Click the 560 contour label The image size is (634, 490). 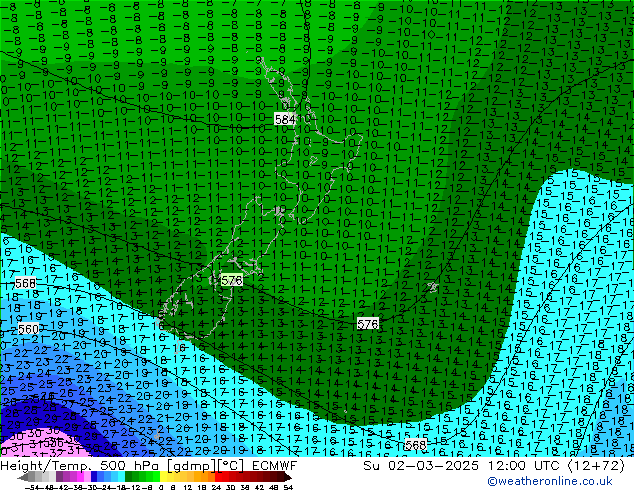point(29,329)
